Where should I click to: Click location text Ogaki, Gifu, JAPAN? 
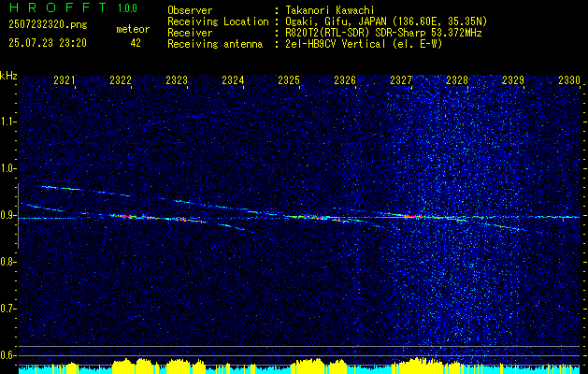tap(336, 22)
